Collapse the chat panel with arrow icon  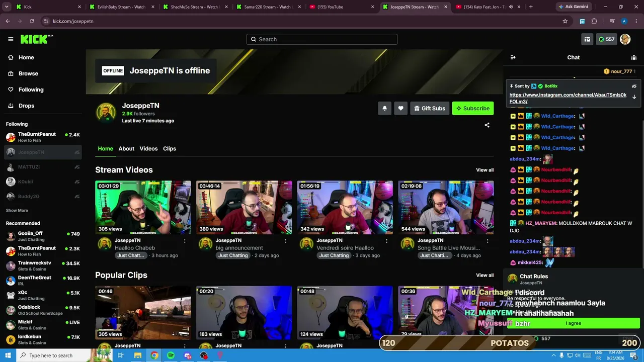513,57
